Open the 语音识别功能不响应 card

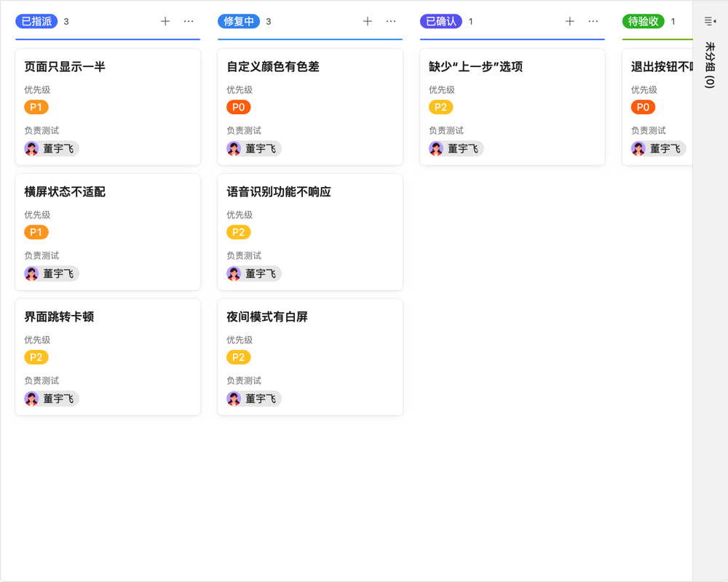pos(309,232)
